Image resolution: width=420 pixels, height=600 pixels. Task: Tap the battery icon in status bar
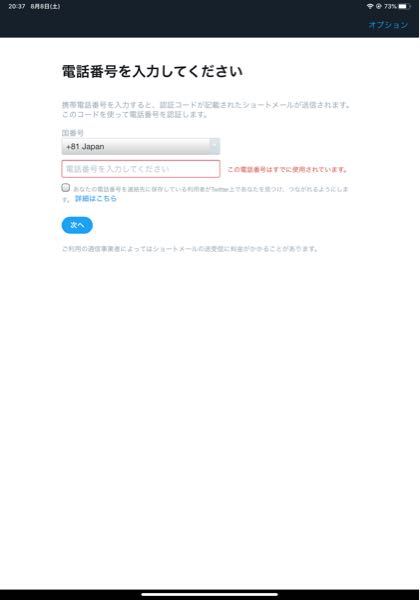(404, 7)
